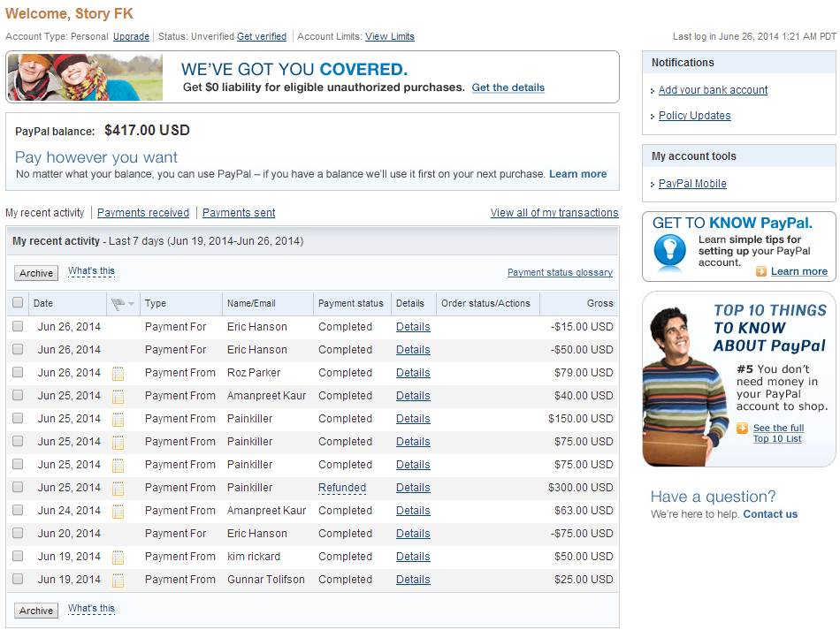Screen dimensions: 840x630
Task: Open the note icon in the Painkiller $150.00 row
Action: tap(118, 419)
